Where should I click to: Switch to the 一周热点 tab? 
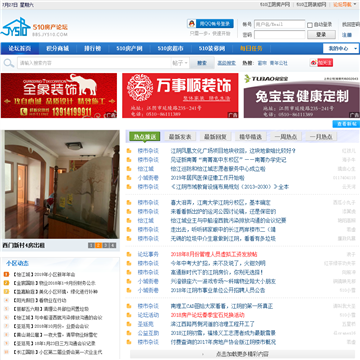[x=286, y=137]
